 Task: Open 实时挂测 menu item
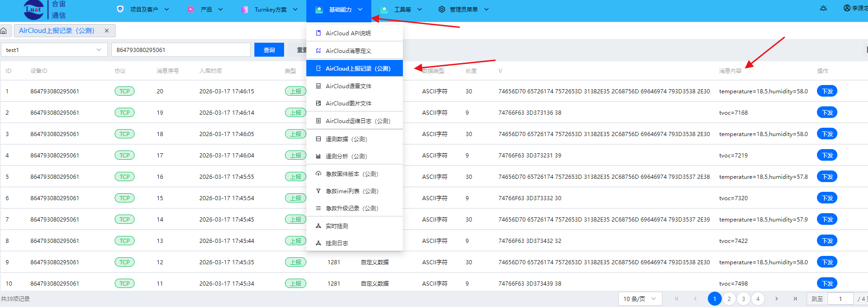pos(355,226)
